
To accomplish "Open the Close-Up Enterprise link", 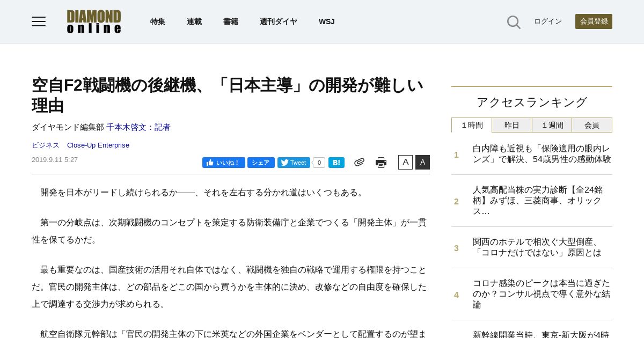I will pos(98,145).
